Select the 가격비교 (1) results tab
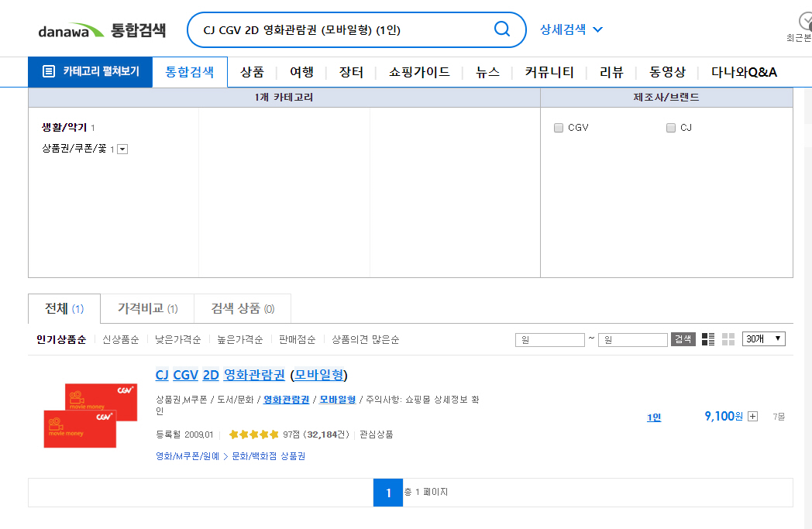Screen dimensions: 812x529 pyautogui.click(x=147, y=308)
